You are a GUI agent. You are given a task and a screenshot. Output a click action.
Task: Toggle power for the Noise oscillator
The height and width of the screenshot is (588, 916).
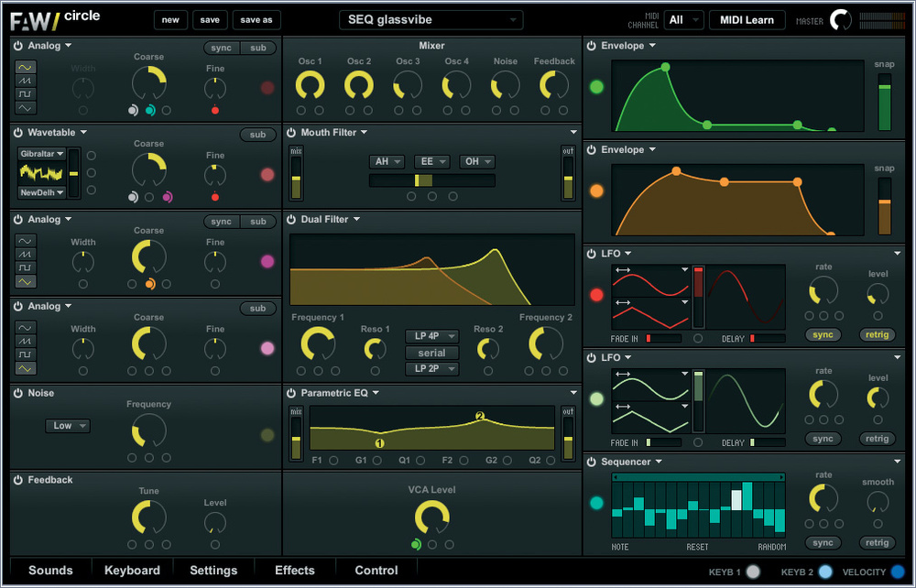(18, 393)
